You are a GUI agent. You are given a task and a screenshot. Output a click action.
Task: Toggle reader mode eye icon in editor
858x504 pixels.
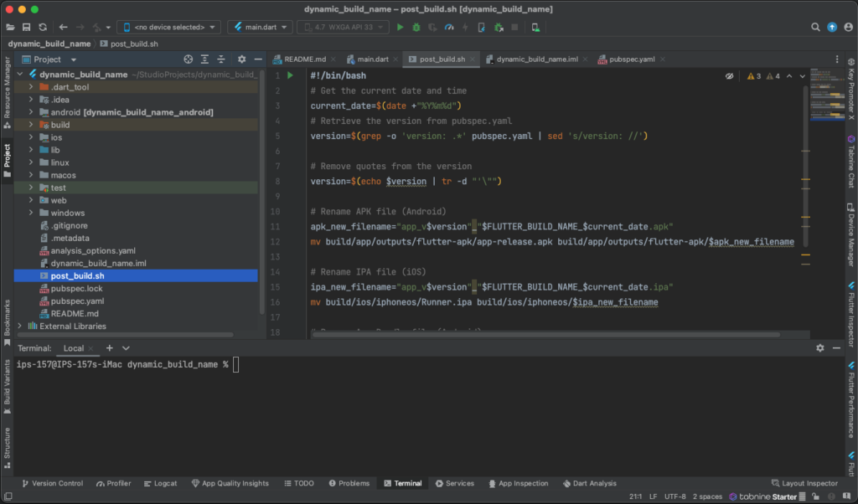tap(730, 76)
